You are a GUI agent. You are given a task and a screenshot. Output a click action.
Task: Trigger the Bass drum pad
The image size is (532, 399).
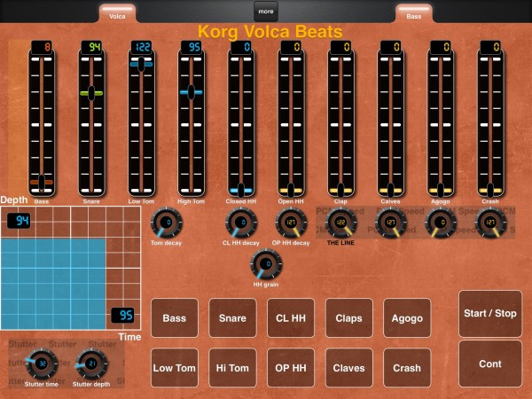175,318
